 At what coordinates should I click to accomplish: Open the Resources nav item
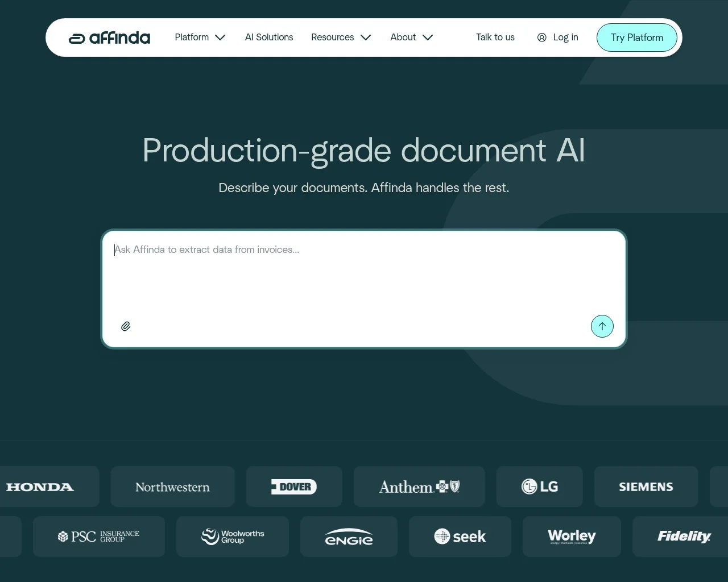[332, 38]
